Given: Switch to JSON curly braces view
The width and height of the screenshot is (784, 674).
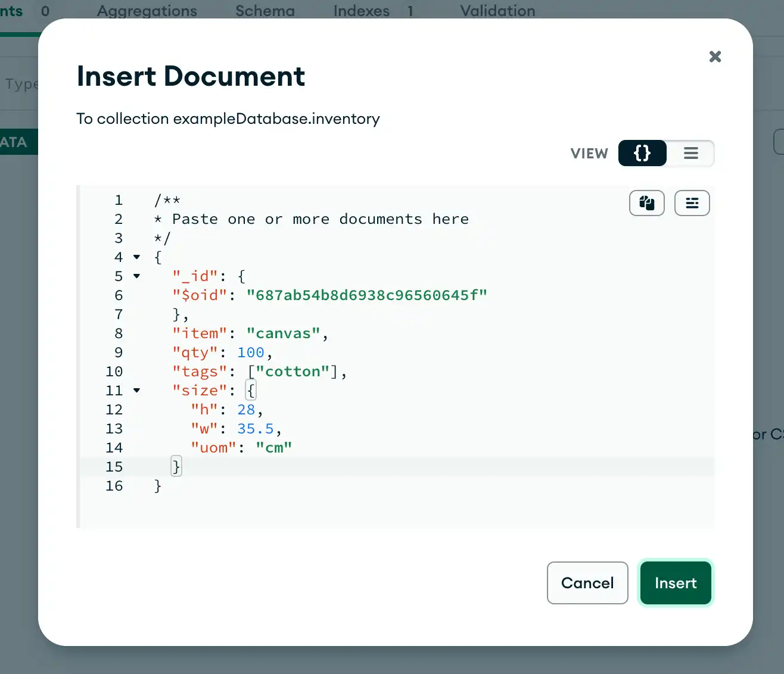Looking at the screenshot, I should pos(642,153).
